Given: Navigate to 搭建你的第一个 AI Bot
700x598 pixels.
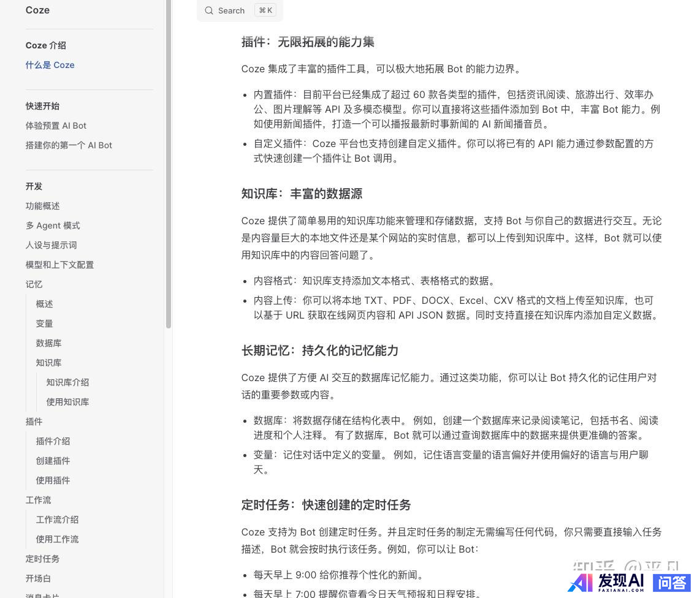Looking at the screenshot, I should [69, 145].
